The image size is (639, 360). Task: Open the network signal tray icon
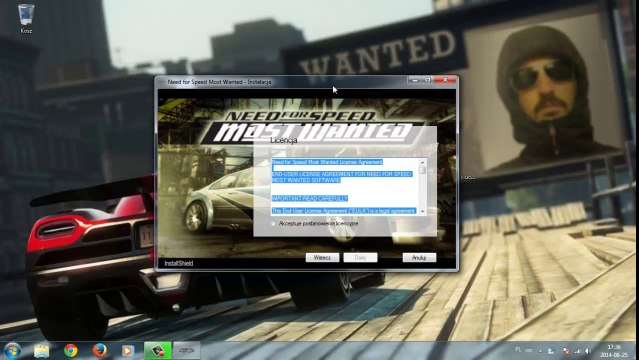pos(577,351)
